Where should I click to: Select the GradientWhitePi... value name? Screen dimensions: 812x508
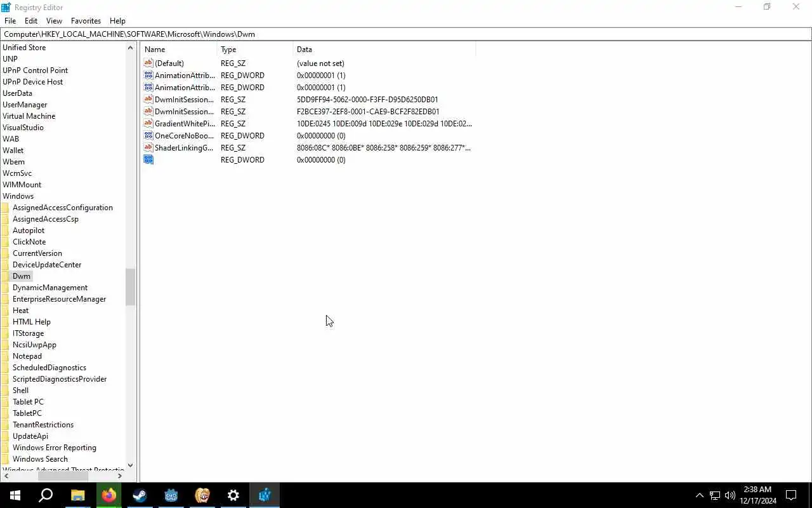[x=185, y=123]
